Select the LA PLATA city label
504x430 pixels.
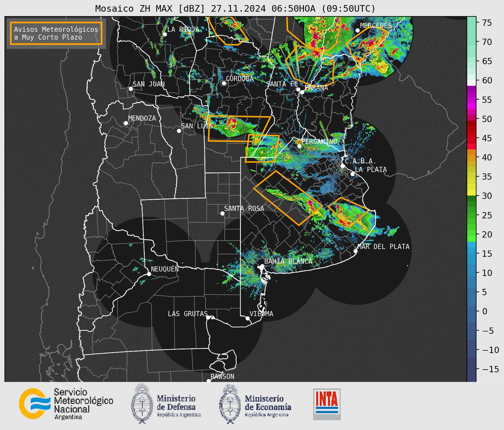(371, 170)
